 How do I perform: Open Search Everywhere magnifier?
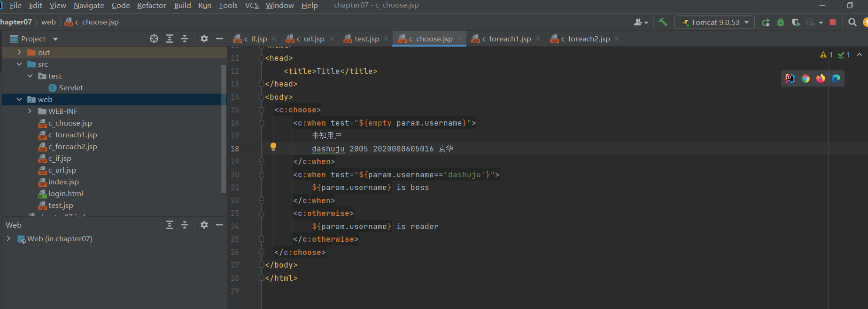[852, 22]
